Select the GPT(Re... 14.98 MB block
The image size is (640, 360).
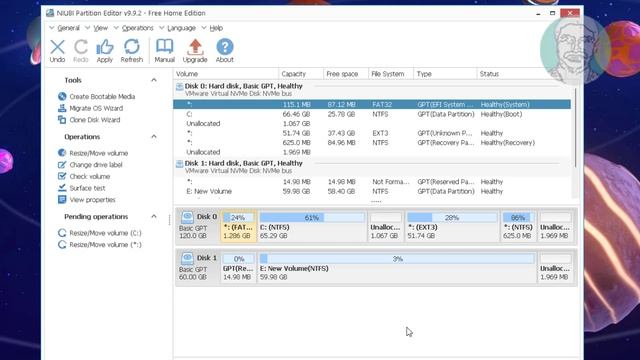point(238,267)
